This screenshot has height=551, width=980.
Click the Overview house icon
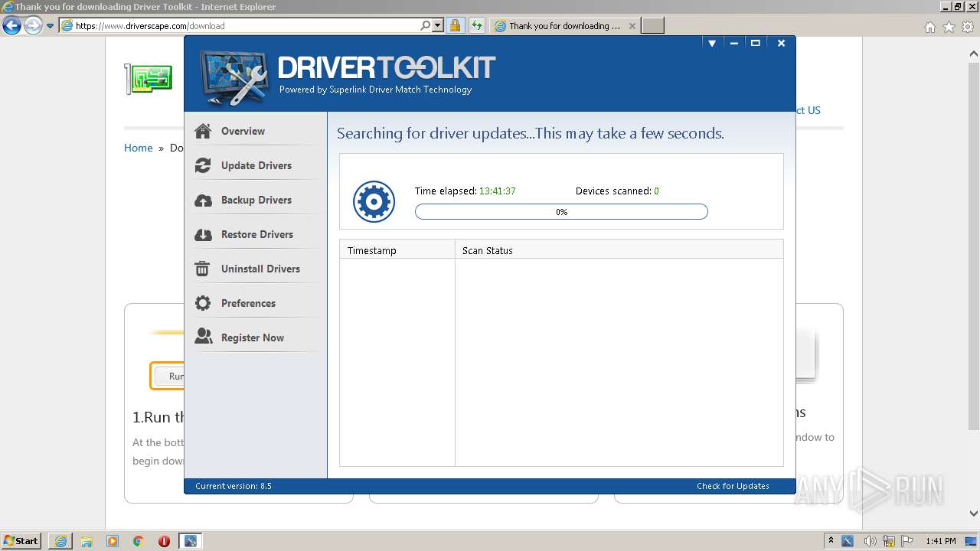tap(203, 131)
